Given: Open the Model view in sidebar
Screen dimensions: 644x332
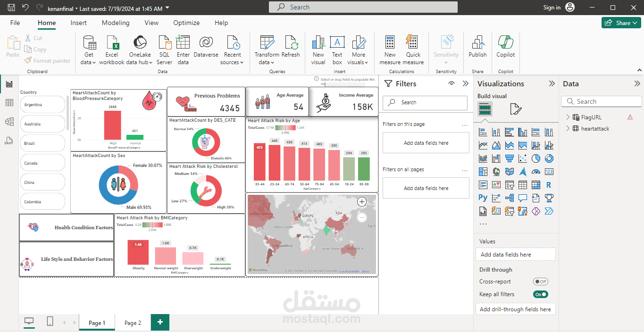Looking at the screenshot, I should pyautogui.click(x=9, y=122).
